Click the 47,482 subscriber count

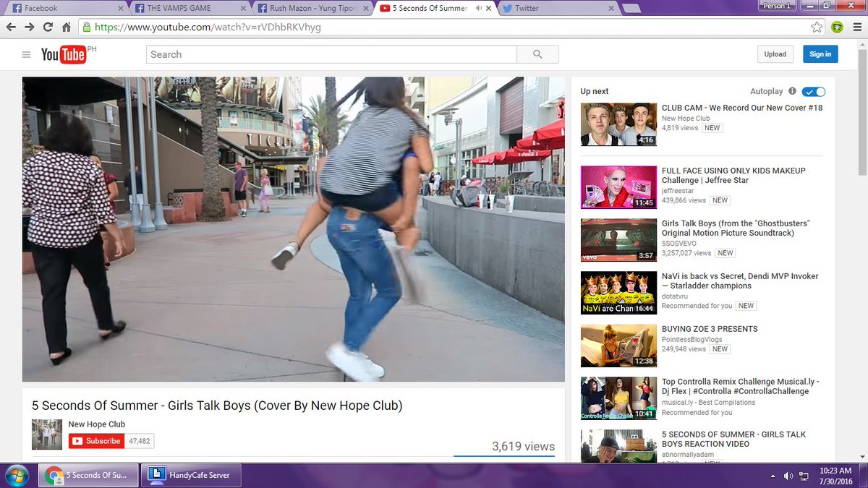[x=139, y=441]
